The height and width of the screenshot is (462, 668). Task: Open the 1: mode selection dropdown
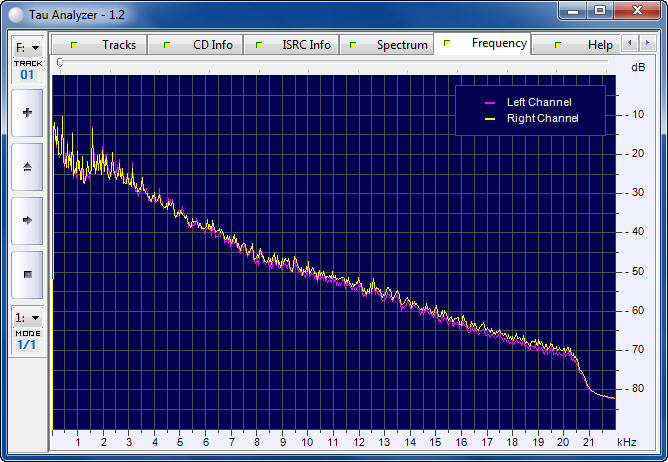[27, 317]
